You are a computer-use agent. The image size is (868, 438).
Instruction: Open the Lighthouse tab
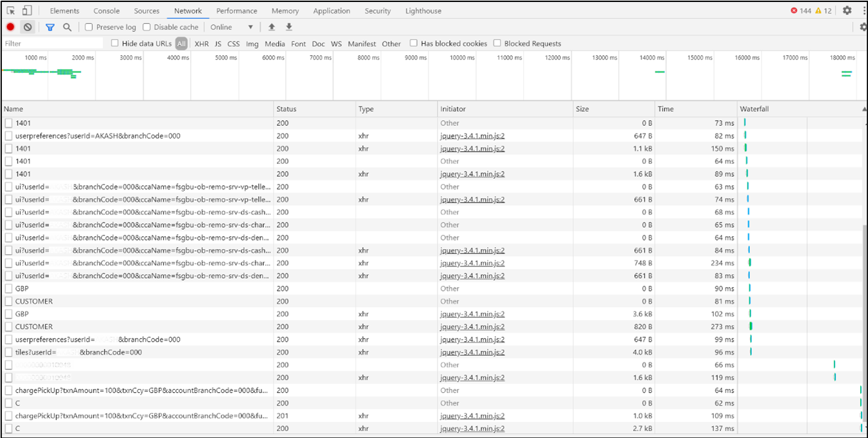423,11
